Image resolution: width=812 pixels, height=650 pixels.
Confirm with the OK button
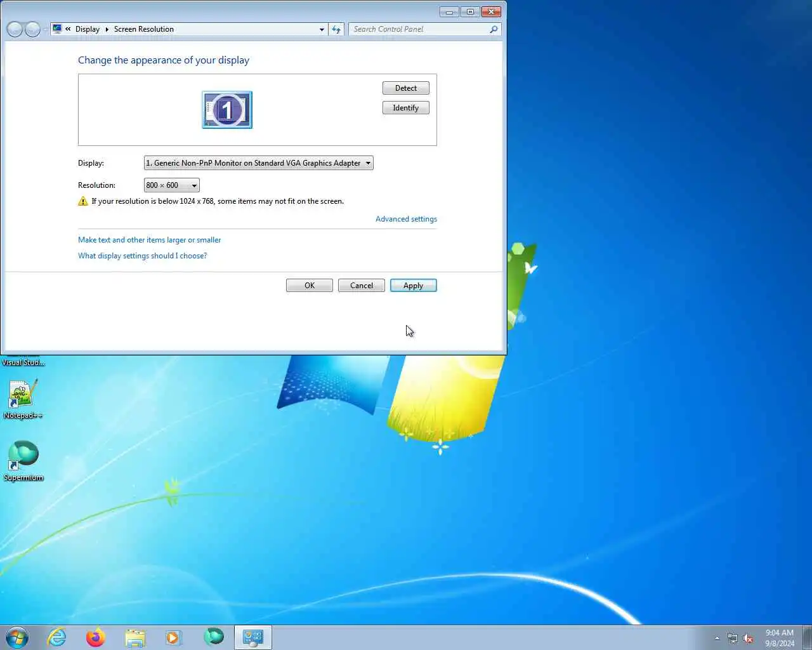pos(310,286)
